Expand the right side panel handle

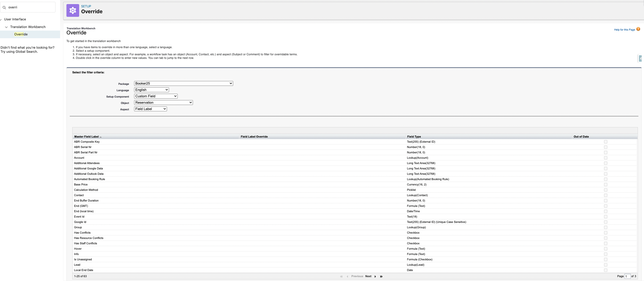click(640, 59)
